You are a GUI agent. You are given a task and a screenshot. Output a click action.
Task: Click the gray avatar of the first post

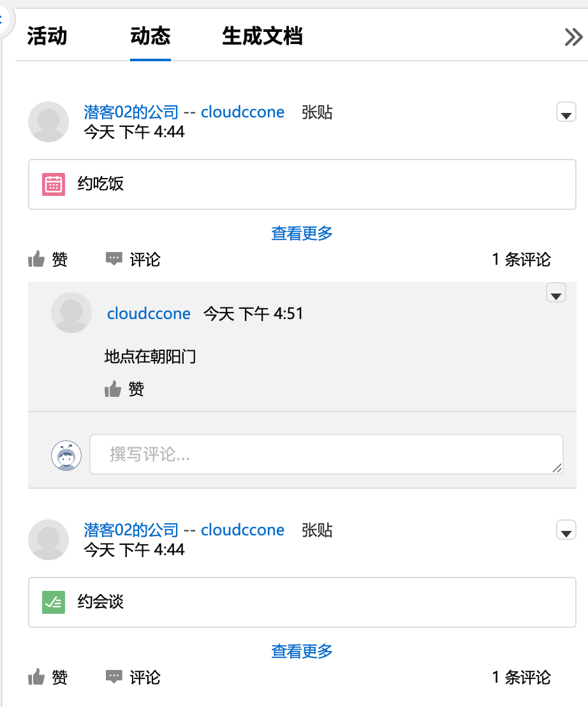[48, 122]
